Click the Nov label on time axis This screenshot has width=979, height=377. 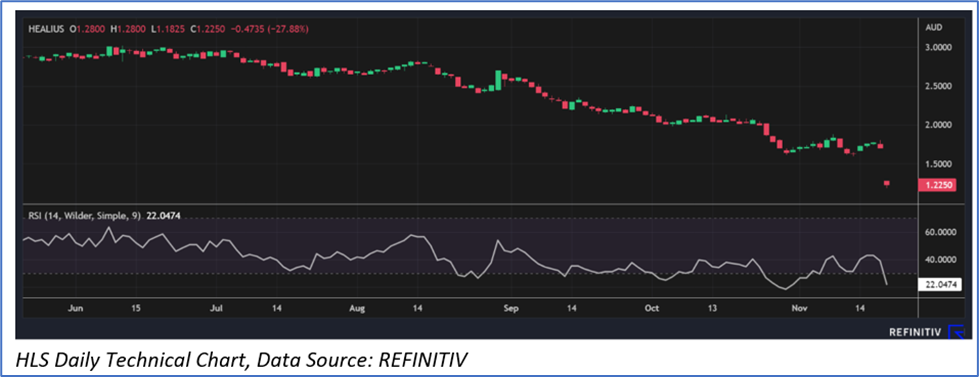pos(799,308)
